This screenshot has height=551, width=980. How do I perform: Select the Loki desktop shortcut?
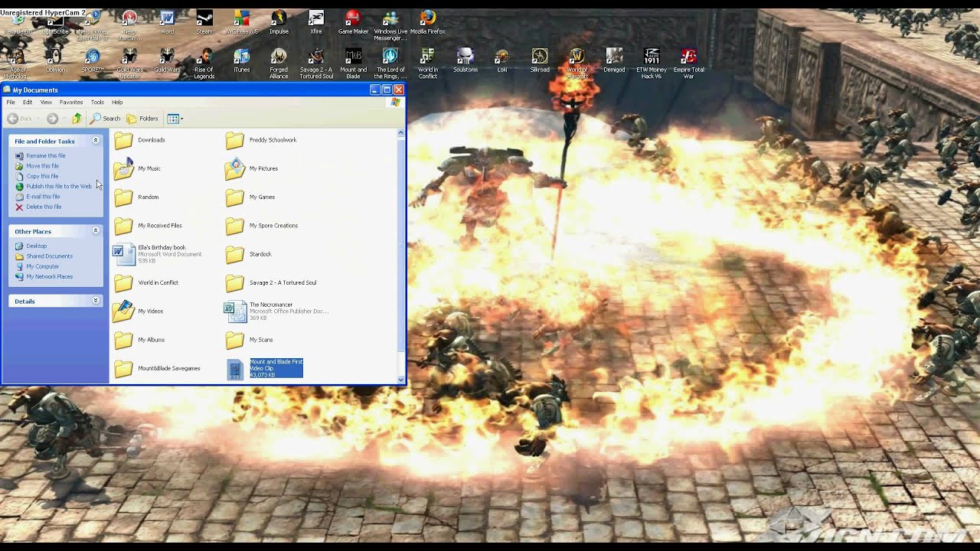point(502,60)
